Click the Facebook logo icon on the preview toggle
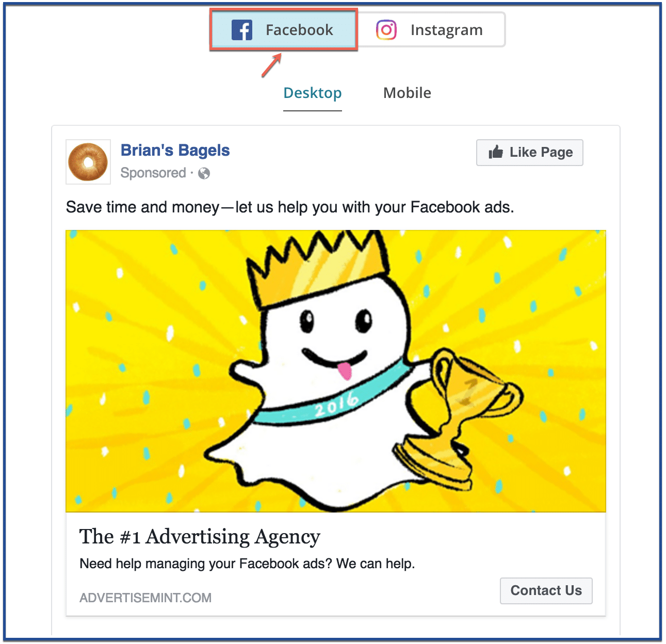The image size is (666, 644). pyautogui.click(x=242, y=29)
